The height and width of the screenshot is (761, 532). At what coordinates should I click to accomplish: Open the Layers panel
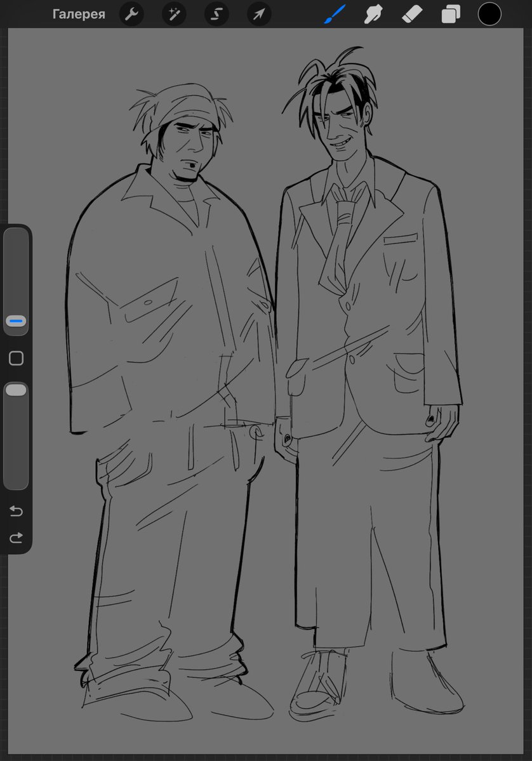coord(451,14)
